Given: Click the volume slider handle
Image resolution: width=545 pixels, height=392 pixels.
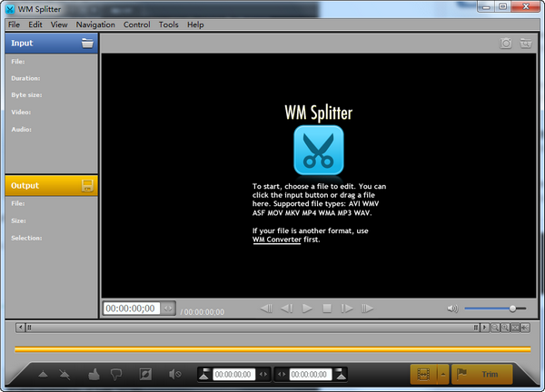Looking at the screenshot, I should [x=512, y=309].
